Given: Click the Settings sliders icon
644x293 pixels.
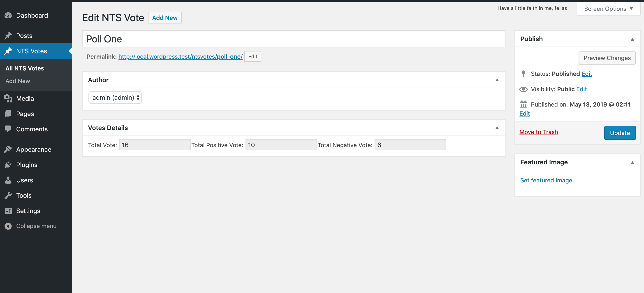Looking at the screenshot, I should pyautogui.click(x=8, y=211).
